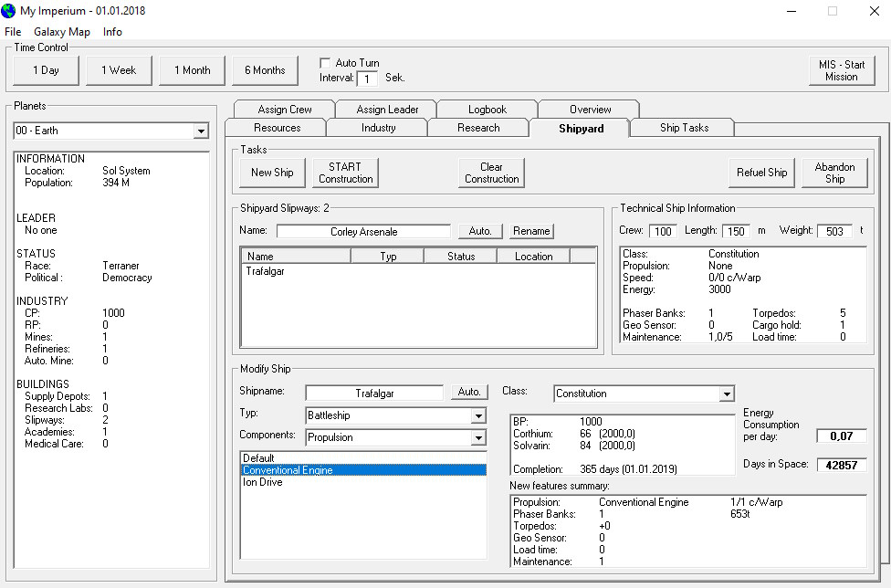Click the Interval seconds input field
Image resolution: width=891 pixels, height=588 pixels.
[366, 79]
